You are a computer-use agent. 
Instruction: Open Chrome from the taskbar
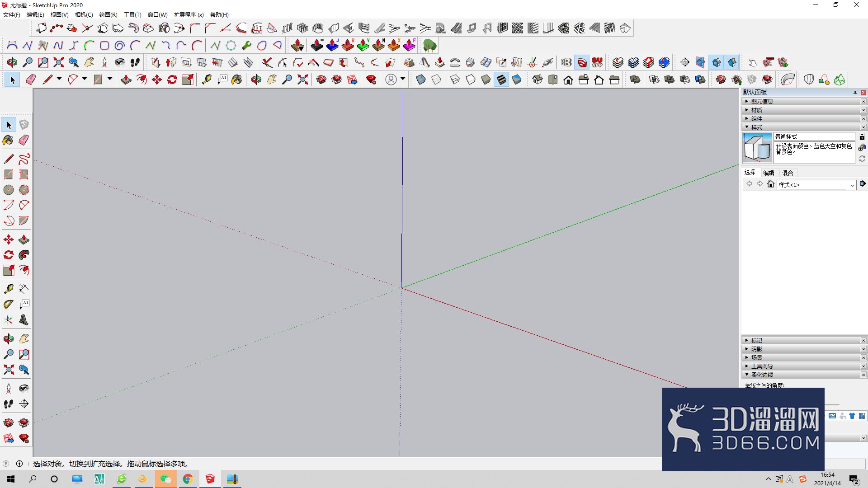[x=188, y=479]
